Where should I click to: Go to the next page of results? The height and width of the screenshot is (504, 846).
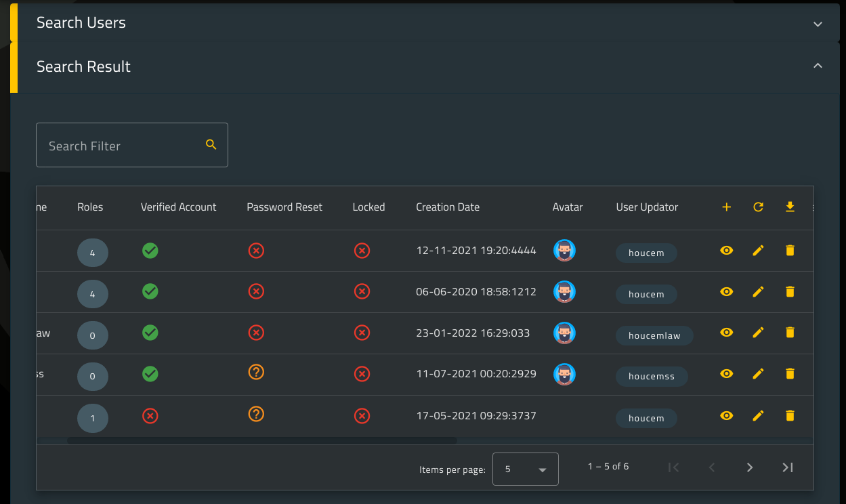tap(750, 467)
